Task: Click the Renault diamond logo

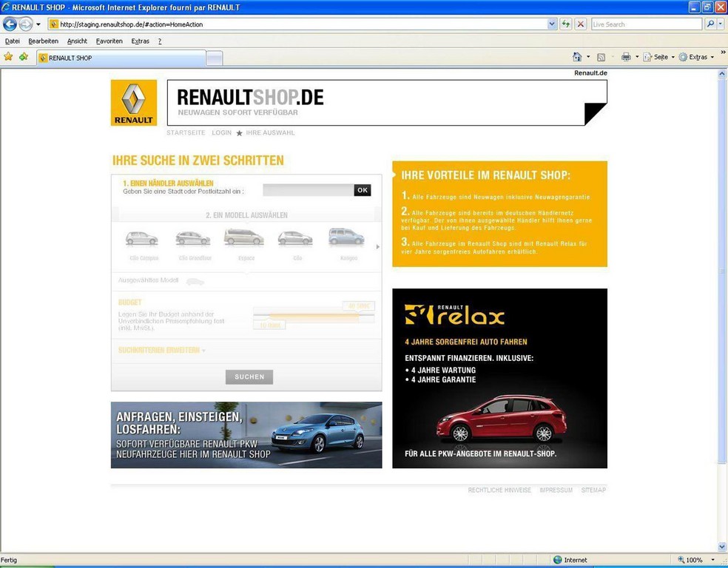Action: point(134,103)
